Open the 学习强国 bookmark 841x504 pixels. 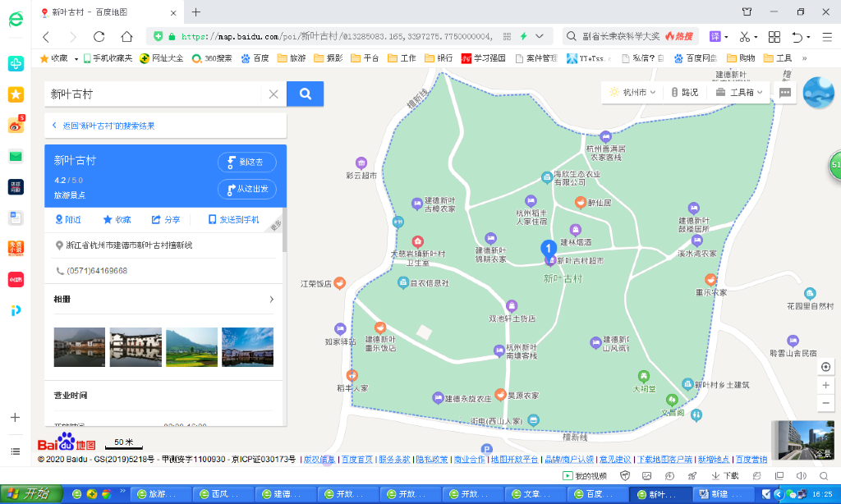coord(483,58)
